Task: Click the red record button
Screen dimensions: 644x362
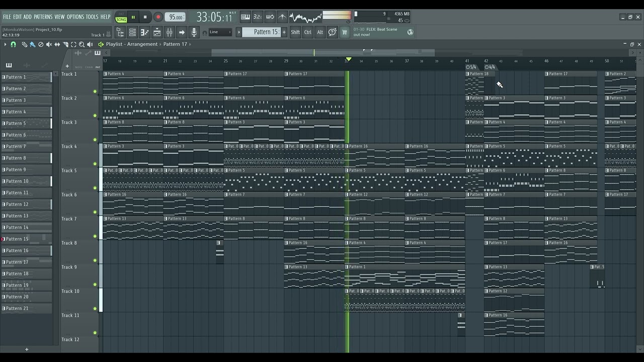Action: click(158, 17)
